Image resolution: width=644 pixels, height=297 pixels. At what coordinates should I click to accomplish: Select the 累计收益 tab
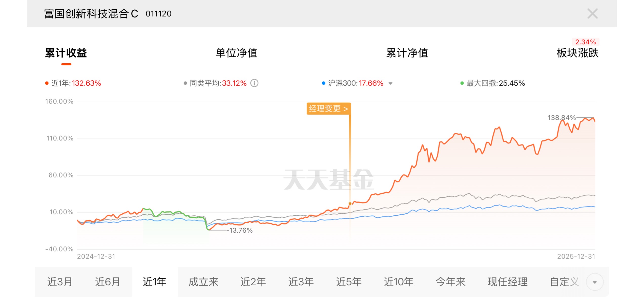click(x=66, y=53)
